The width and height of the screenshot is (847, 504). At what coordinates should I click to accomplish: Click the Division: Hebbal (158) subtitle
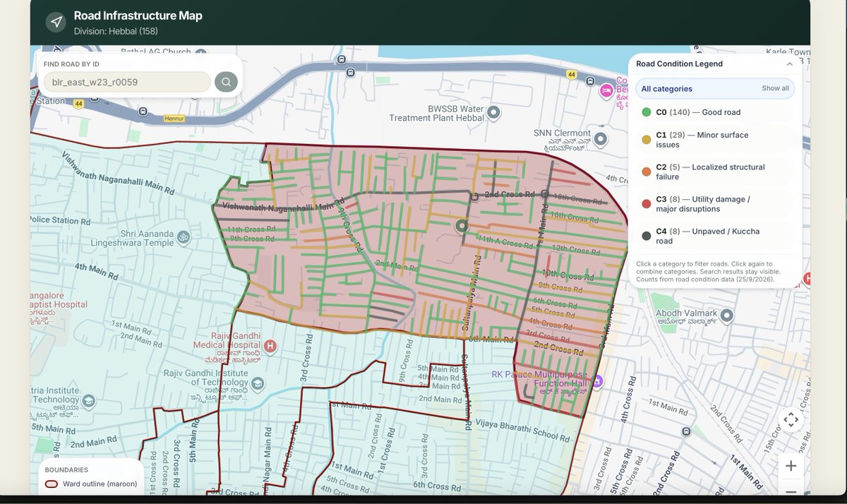click(116, 32)
